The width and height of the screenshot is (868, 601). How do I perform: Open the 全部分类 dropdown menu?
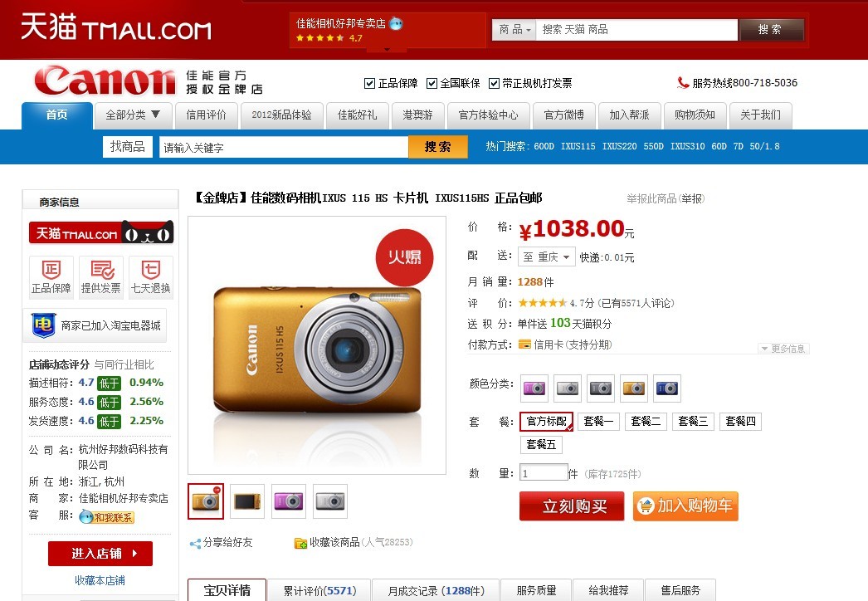tap(133, 115)
